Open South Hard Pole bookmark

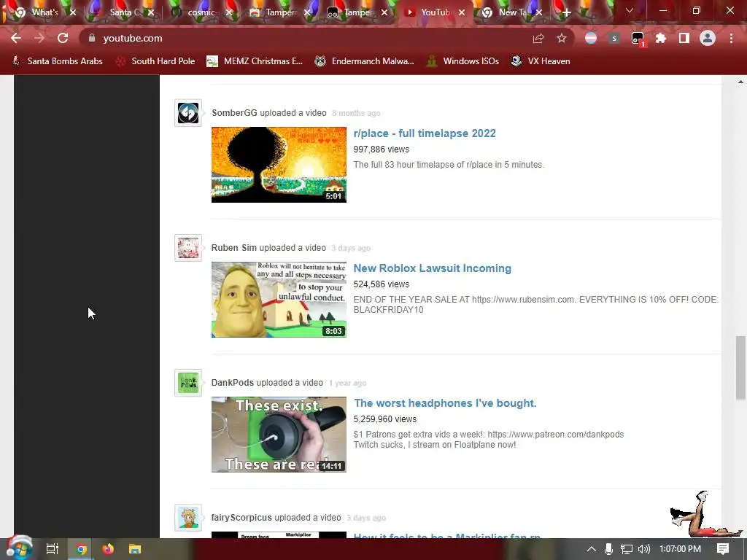pos(155,61)
